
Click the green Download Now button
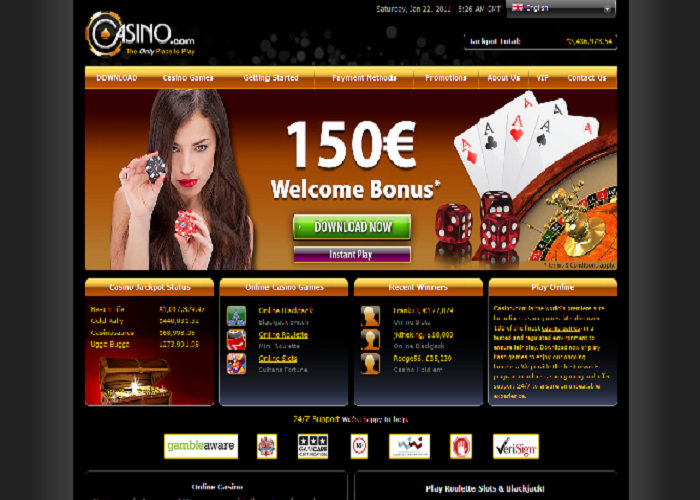point(352,227)
